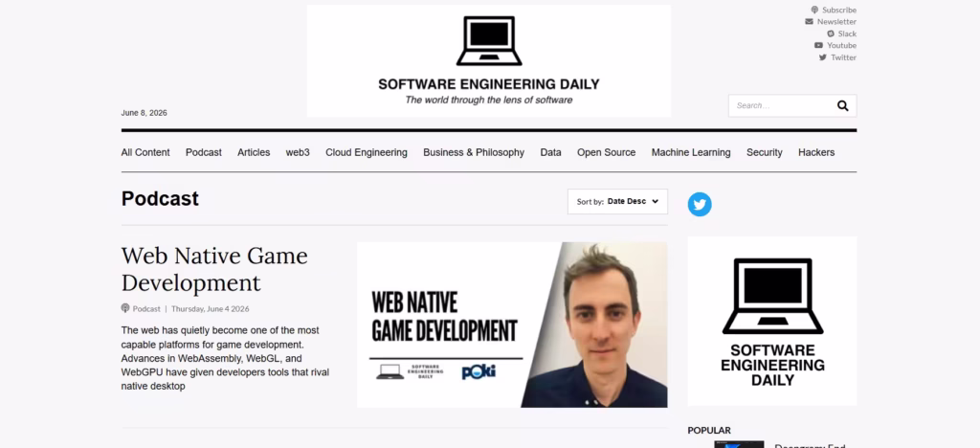Click inside the Search input field
The width and height of the screenshot is (980, 448).
pyautogui.click(x=781, y=105)
